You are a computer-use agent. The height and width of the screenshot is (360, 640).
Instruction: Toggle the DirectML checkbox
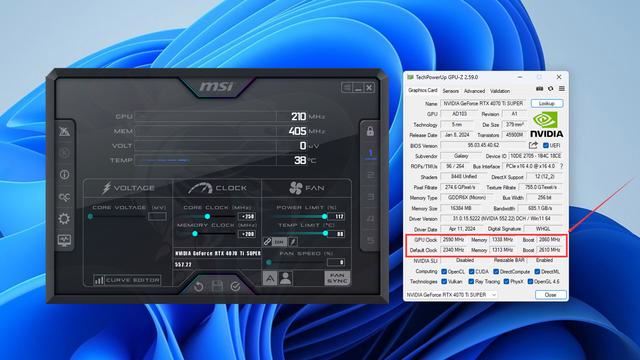538,271
